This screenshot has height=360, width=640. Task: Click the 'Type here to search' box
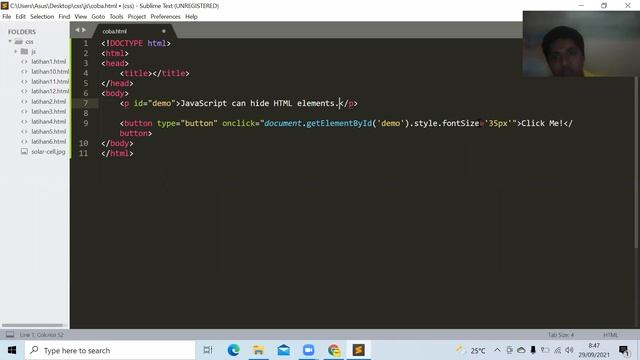(110, 350)
